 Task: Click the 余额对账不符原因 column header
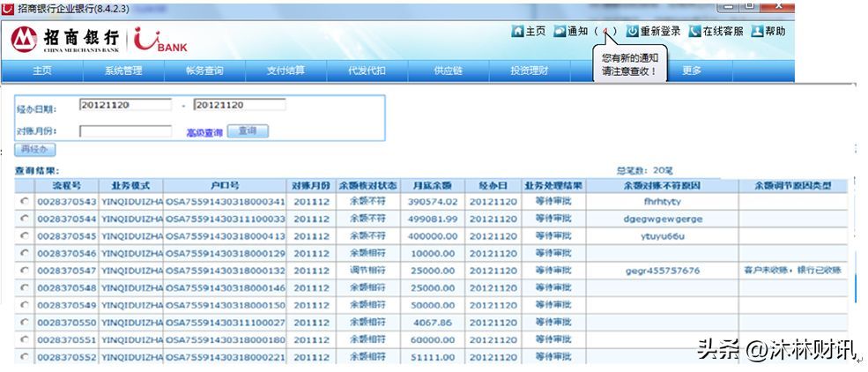[x=662, y=185]
